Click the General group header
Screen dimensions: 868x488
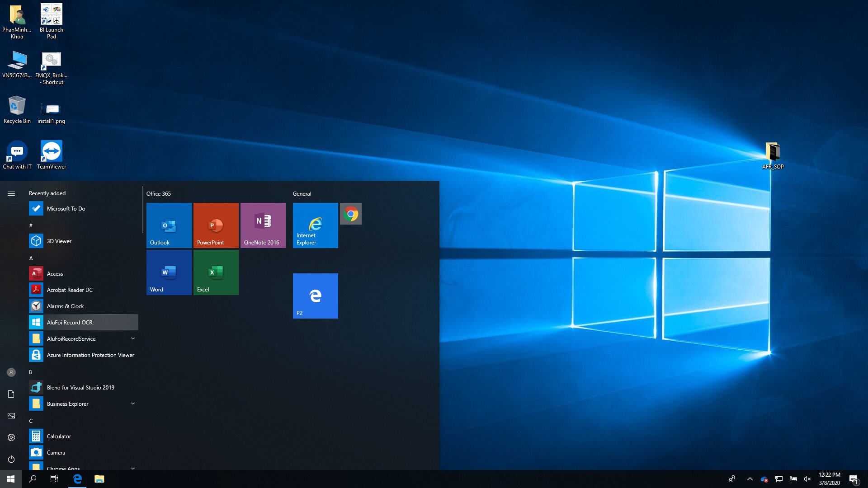[x=302, y=193]
